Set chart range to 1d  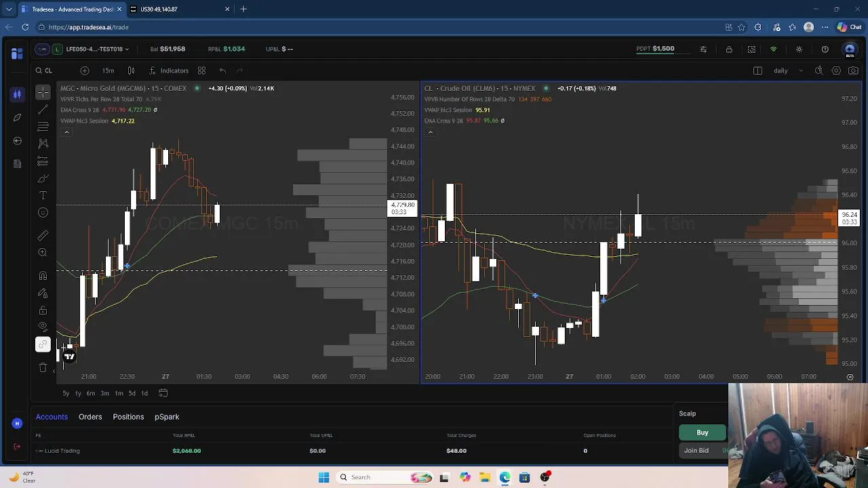pyautogui.click(x=144, y=393)
